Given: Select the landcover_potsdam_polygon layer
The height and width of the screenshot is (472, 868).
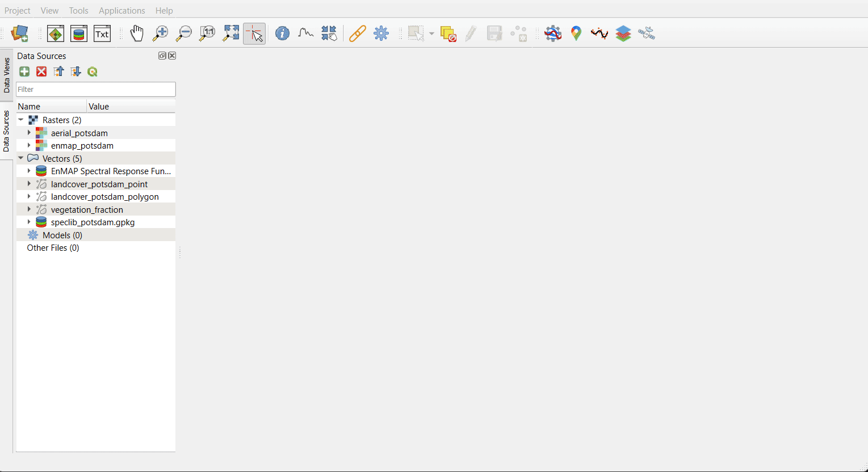Looking at the screenshot, I should point(105,196).
